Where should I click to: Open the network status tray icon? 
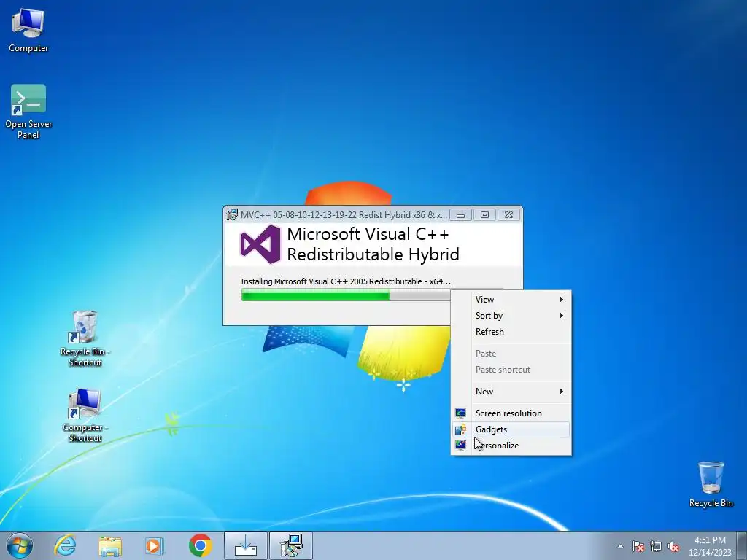click(x=656, y=546)
